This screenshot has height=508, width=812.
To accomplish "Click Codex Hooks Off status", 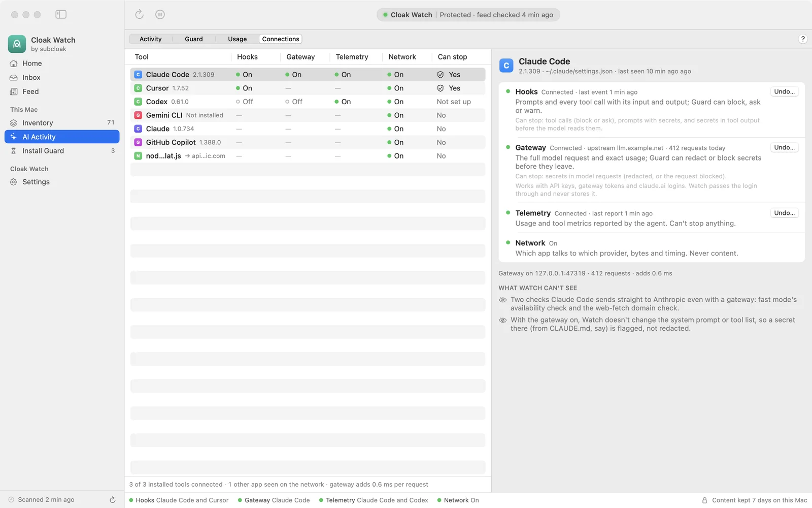I will pyautogui.click(x=245, y=102).
